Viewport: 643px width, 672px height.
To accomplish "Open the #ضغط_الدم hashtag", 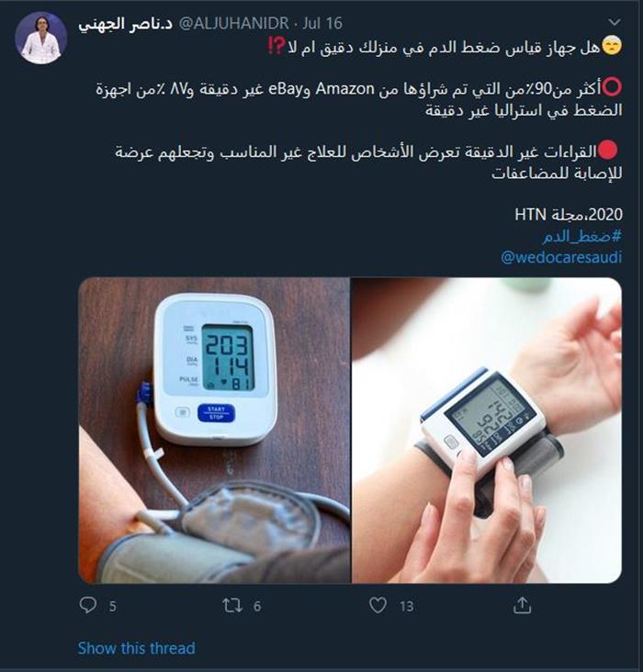I will click(581, 236).
